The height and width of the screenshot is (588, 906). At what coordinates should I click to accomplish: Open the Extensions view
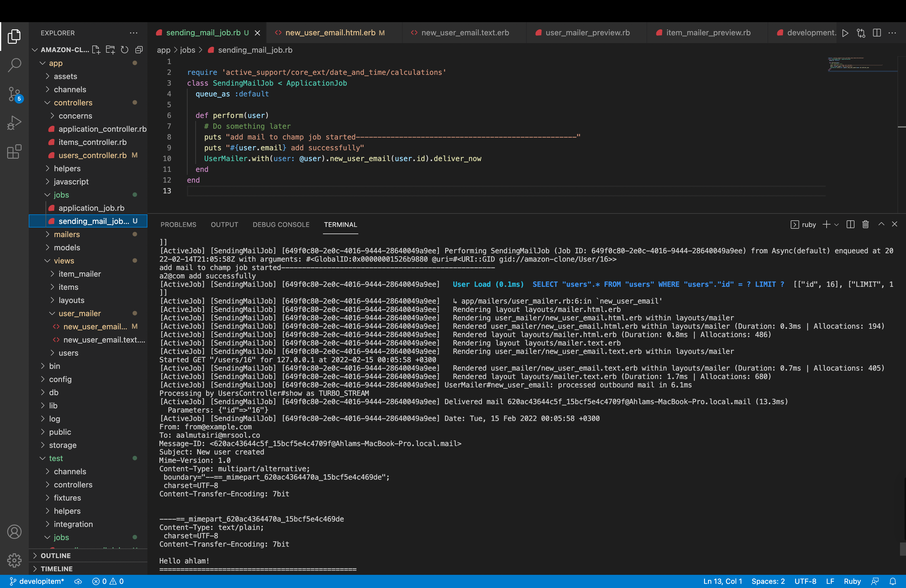[14, 152]
